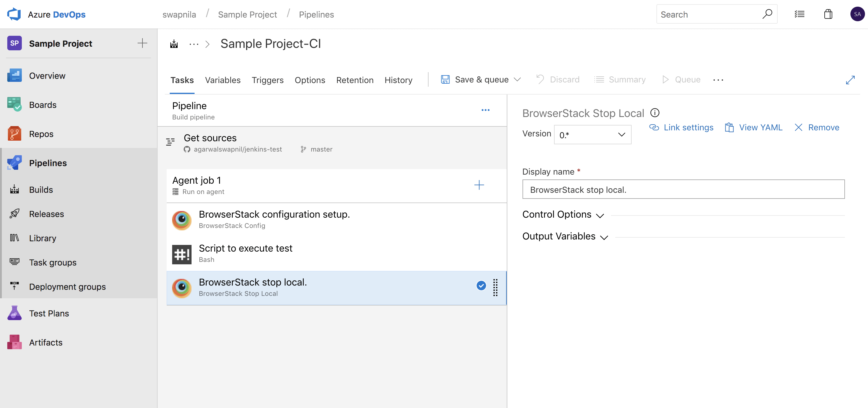Open the History tab
The height and width of the screenshot is (408, 868).
click(398, 80)
